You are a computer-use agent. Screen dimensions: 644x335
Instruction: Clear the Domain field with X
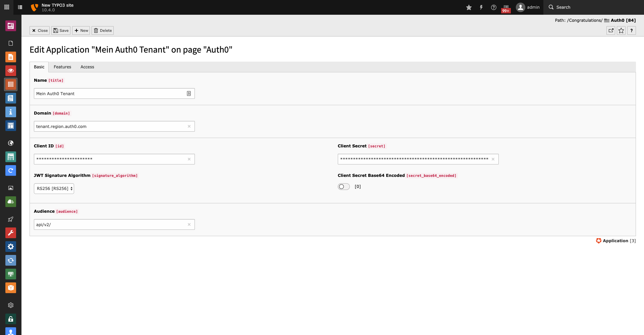click(x=189, y=126)
